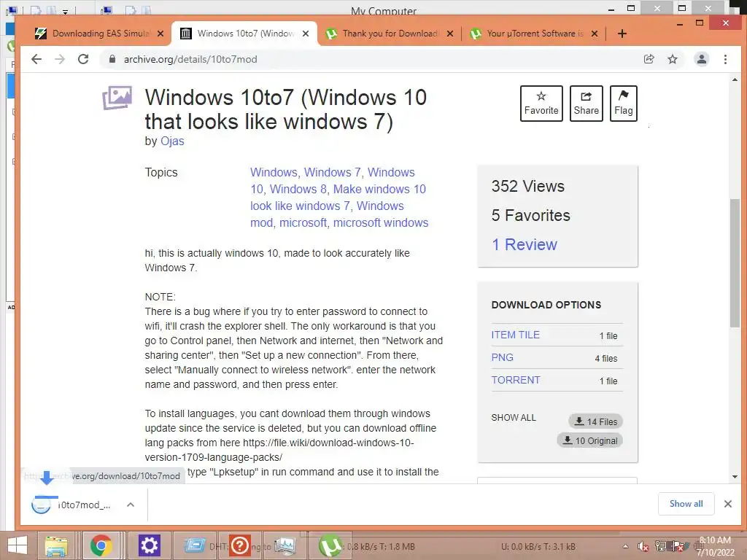
Task: Click the taskbar clock showing 8:10 AM
Action: (716, 546)
